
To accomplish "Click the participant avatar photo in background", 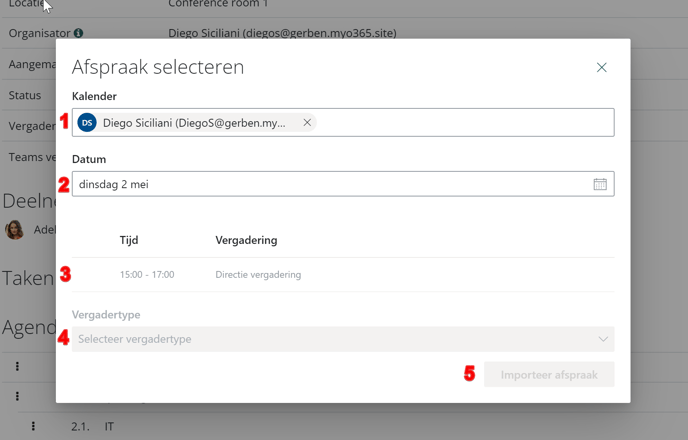I will pos(14,229).
